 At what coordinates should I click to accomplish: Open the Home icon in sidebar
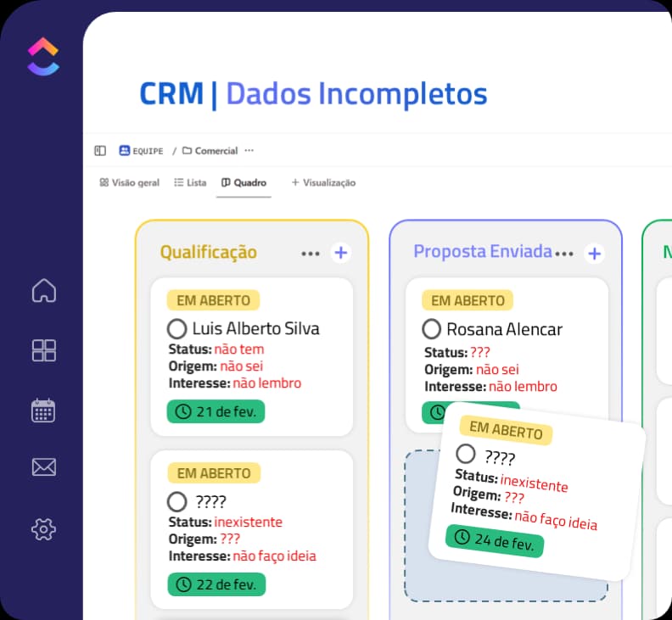pyautogui.click(x=43, y=291)
